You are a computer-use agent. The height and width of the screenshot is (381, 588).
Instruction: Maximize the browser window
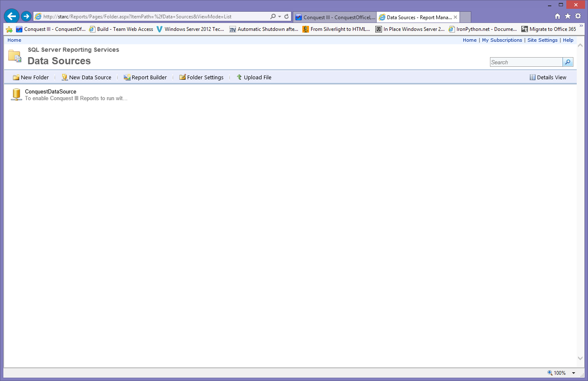561,5
